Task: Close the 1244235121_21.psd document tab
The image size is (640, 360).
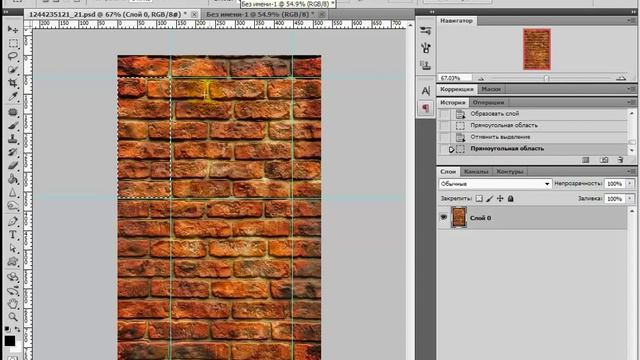Action: pos(194,14)
